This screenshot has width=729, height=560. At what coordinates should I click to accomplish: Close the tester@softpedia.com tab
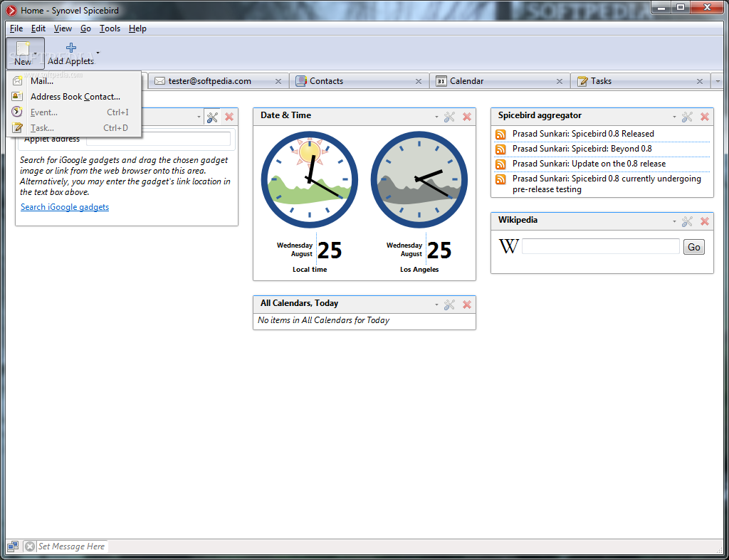[278, 81]
